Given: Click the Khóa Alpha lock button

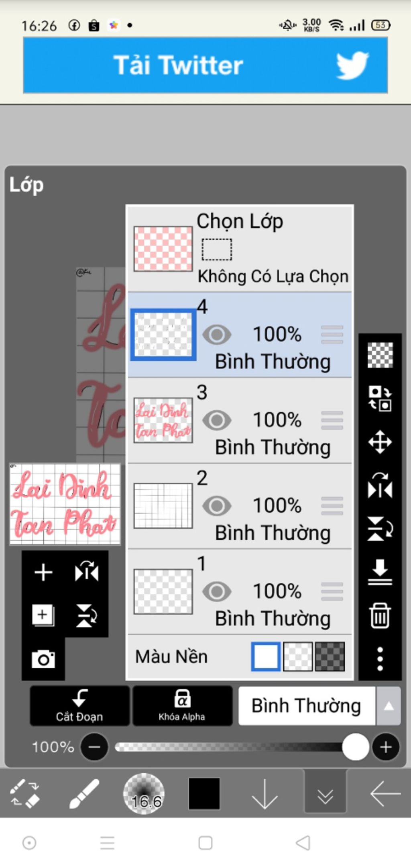Looking at the screenshot, I should coord(182,706).
